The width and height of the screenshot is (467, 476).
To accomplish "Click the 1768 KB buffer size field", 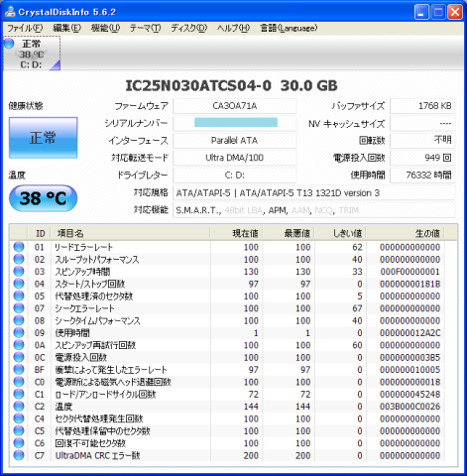I will [x=422, y=106].
